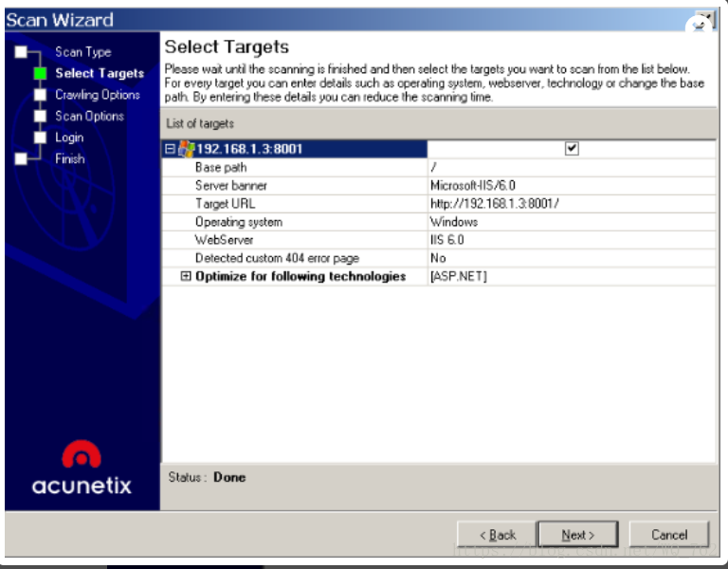Click the Status: Done text
This screenshot has width=728, height=569.
tap(207, 478)
